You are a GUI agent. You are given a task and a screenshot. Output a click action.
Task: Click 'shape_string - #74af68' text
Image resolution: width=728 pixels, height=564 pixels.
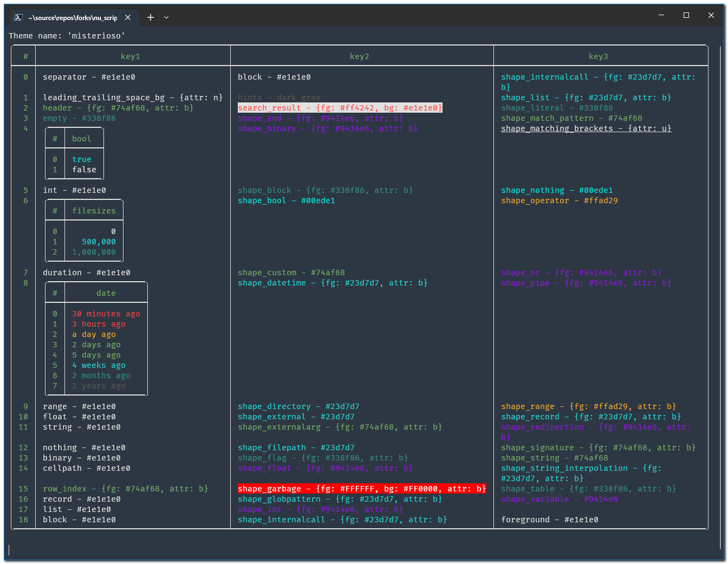555,458
